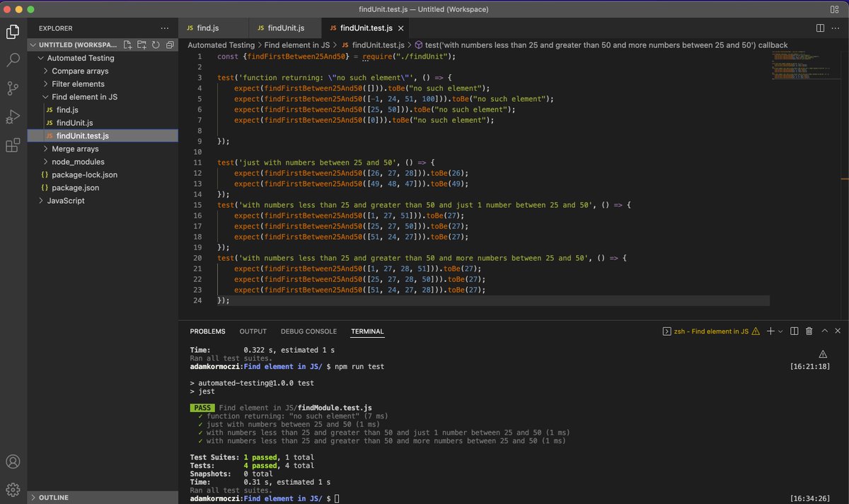Click Automated Testing in the breadcrumb
The height and width of the screenshot is (504, 849).
click(x=221, y=45)
